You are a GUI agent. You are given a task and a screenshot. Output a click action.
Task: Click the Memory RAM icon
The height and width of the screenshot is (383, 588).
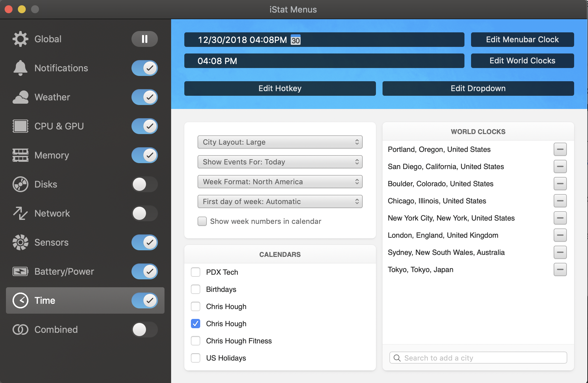(x=20, y=155)
